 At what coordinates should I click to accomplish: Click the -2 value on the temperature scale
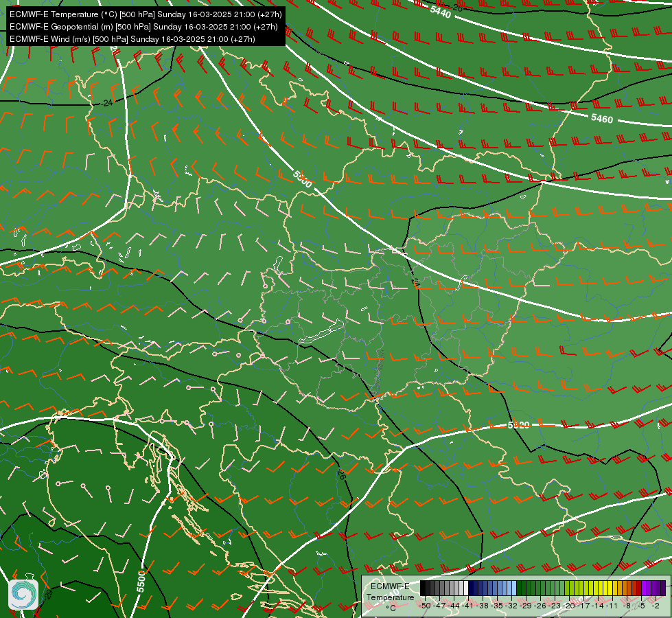(x=655, y=606)
